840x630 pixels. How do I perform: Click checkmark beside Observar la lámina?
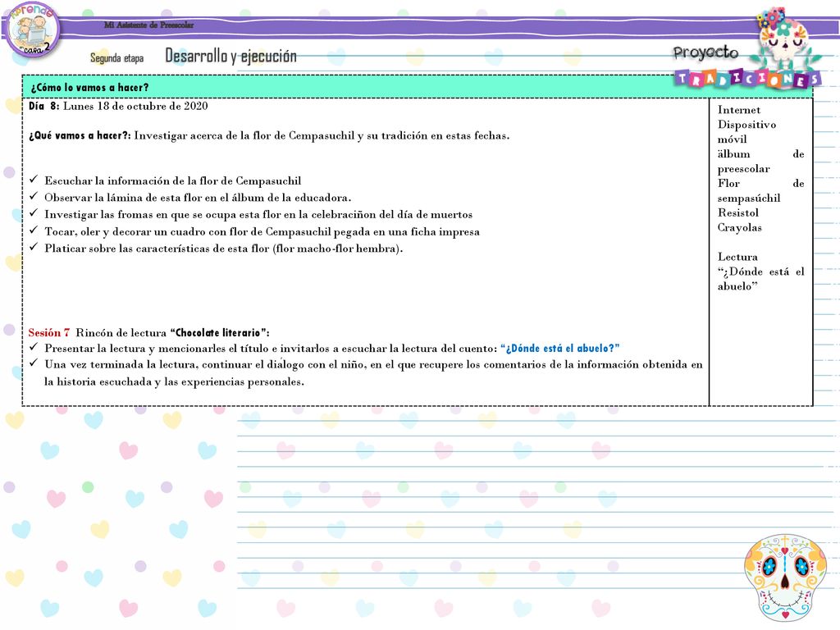(34, 196)
